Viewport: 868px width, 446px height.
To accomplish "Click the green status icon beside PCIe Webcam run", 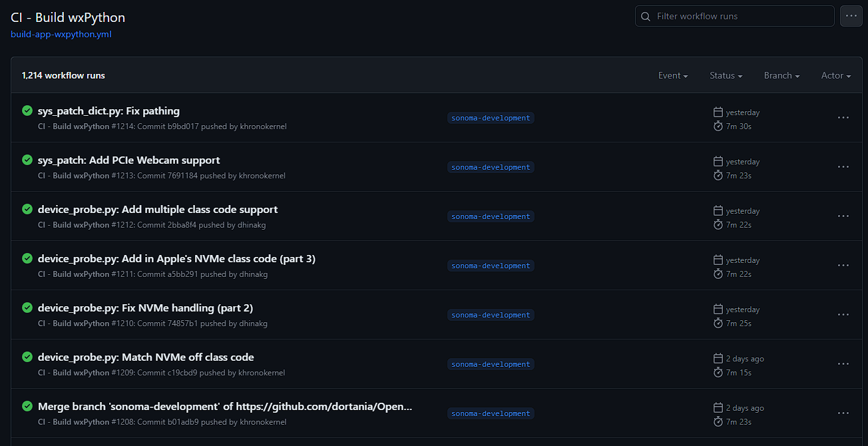I will (27, 160).
